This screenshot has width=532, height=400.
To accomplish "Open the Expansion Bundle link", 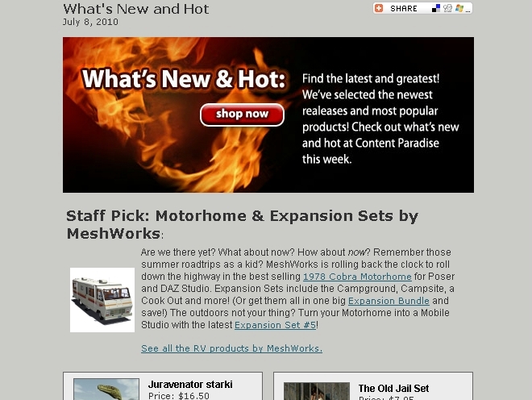I will 389,301.
